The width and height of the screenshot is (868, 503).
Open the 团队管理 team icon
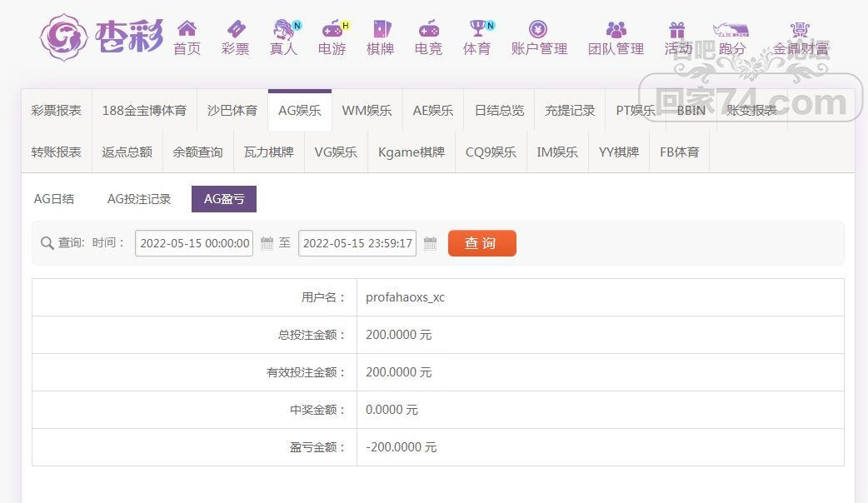(x=616, y=29)
